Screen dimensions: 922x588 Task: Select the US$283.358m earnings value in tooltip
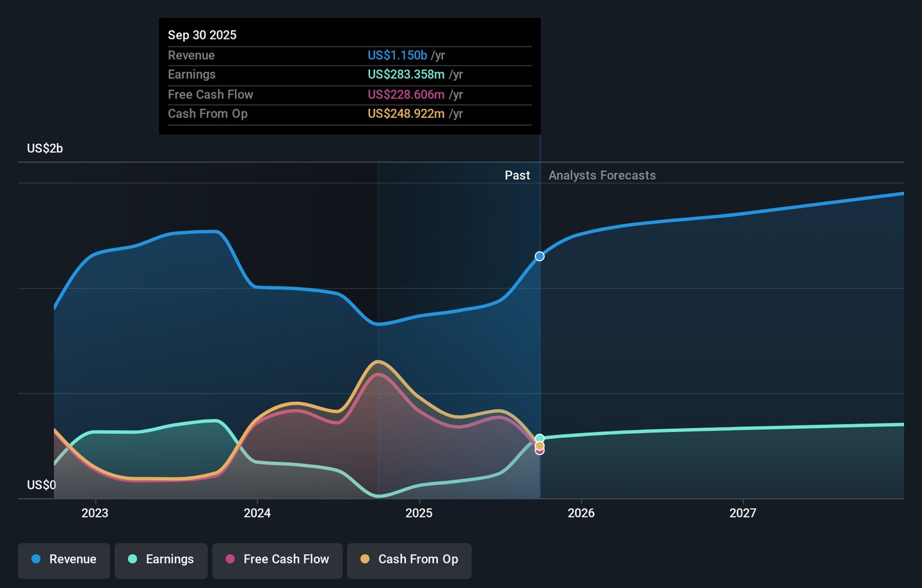coord(406,75)
